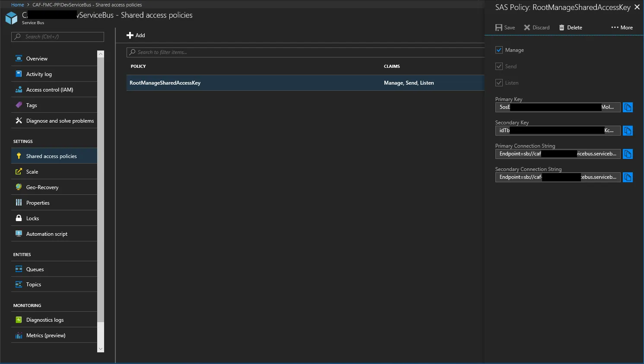This screenshot has height=364, width=644.
Task: Copy the Secondary Connection String
Action: point(628,177)
